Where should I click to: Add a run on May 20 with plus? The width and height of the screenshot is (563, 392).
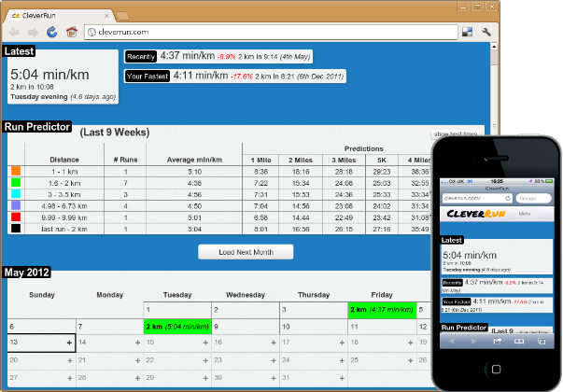pyautogui.click(x=69, y=360)
